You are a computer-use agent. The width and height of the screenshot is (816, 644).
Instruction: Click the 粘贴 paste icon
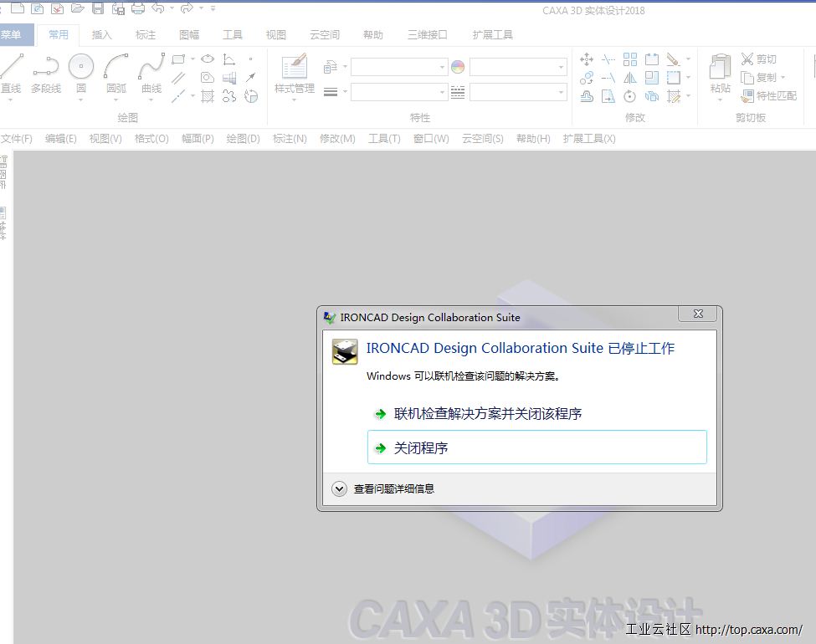pos(721,67)
